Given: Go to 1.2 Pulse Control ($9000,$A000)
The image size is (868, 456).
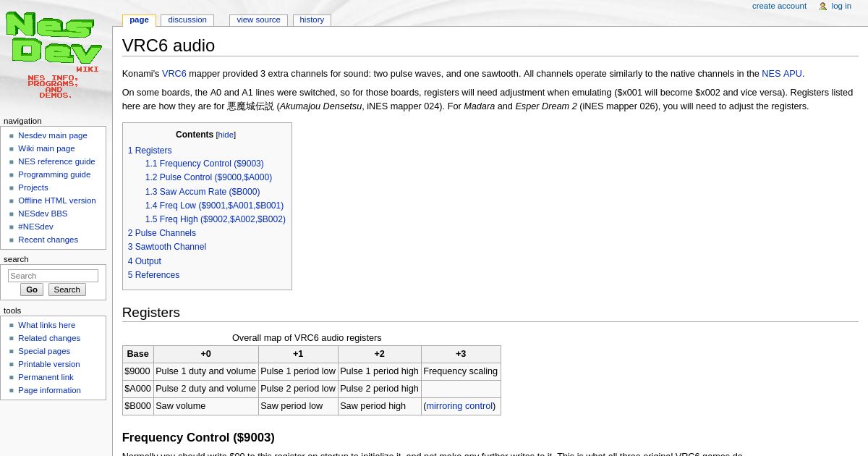Looking at the screenshot, I should click(x=208, y=177).
